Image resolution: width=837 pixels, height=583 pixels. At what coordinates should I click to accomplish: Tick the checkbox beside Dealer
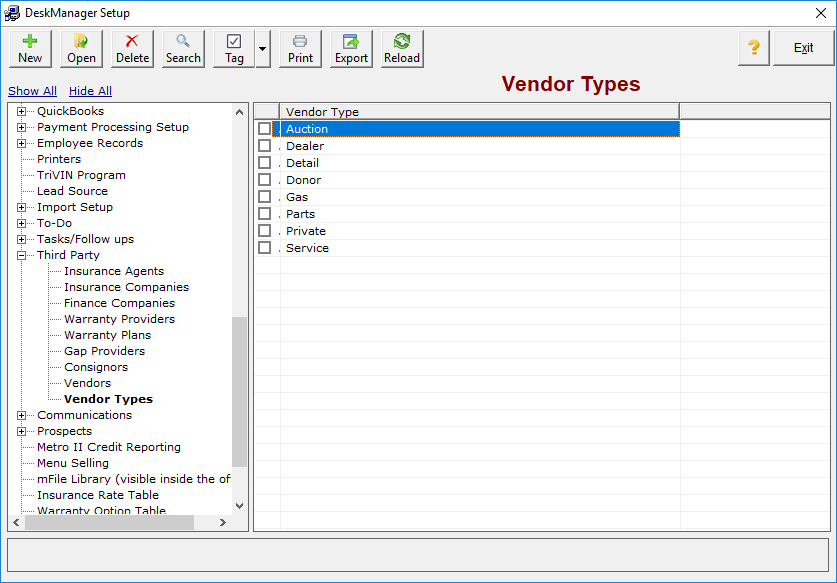(x=264, y=145)
